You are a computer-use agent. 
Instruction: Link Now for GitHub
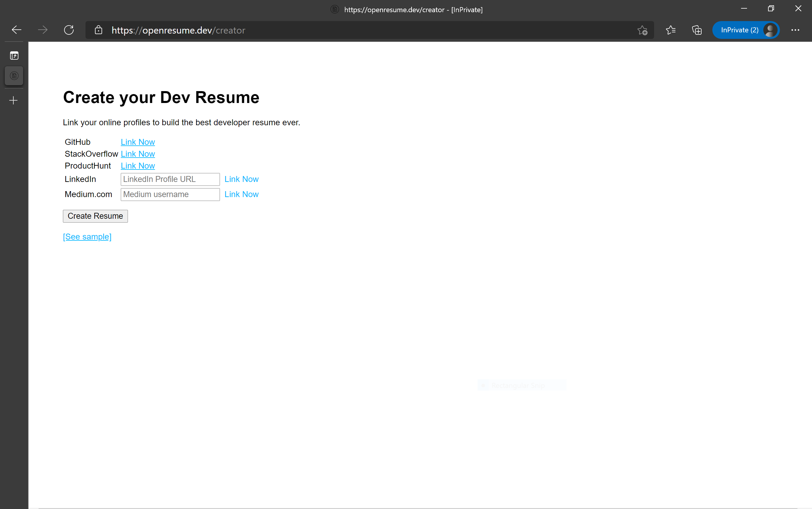(137, 142)
